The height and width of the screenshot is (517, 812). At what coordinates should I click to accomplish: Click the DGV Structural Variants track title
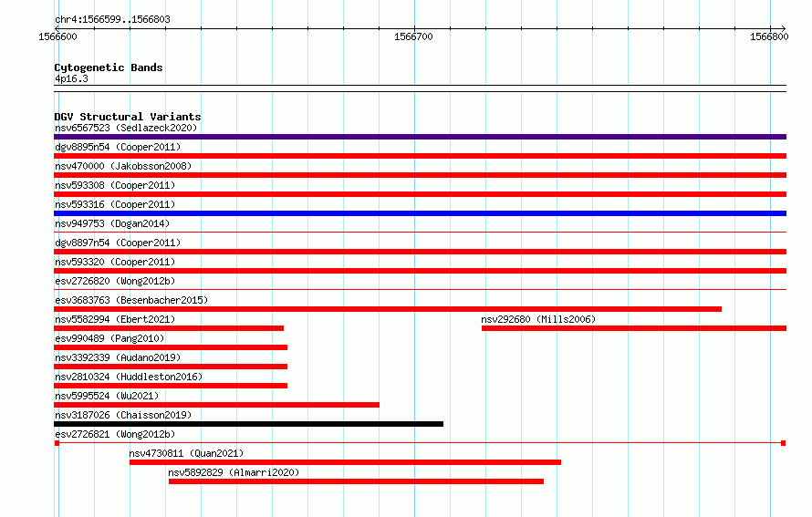[x=128, y=117]
